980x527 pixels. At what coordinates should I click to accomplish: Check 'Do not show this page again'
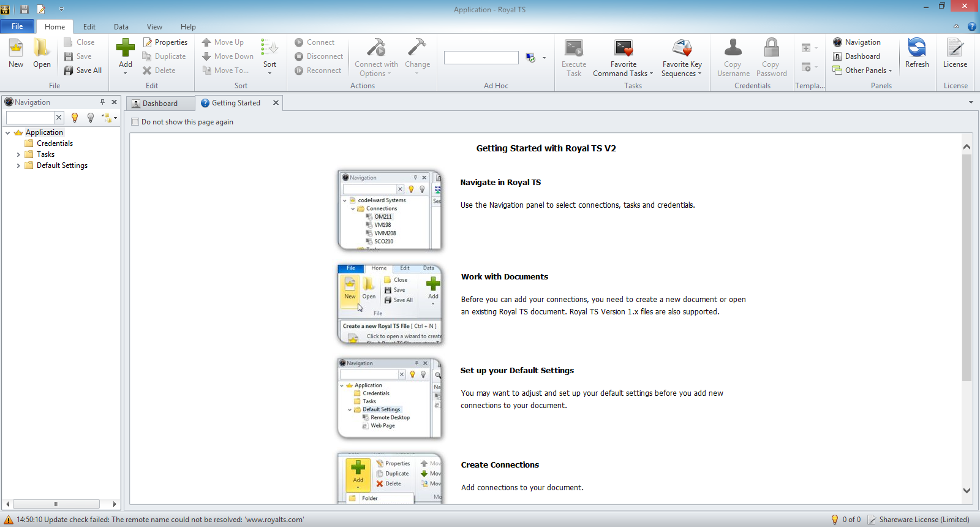[135, 122]
